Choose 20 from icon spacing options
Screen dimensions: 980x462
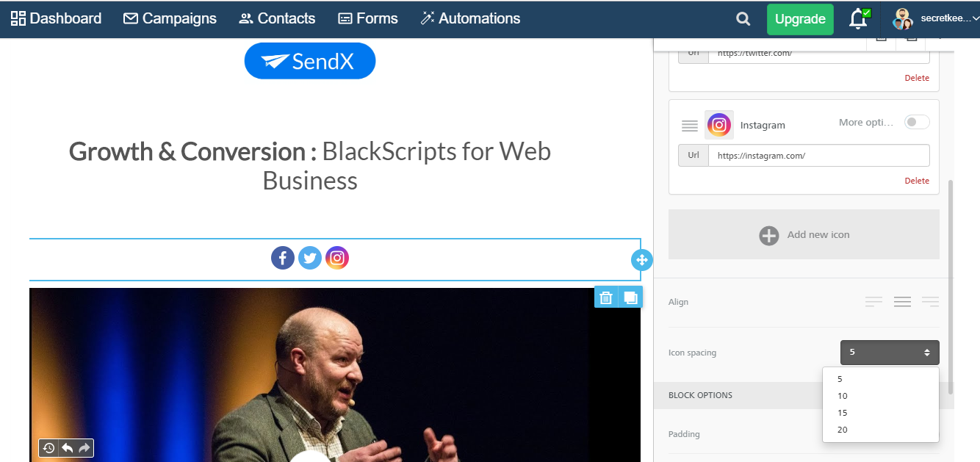click(881, 430)
